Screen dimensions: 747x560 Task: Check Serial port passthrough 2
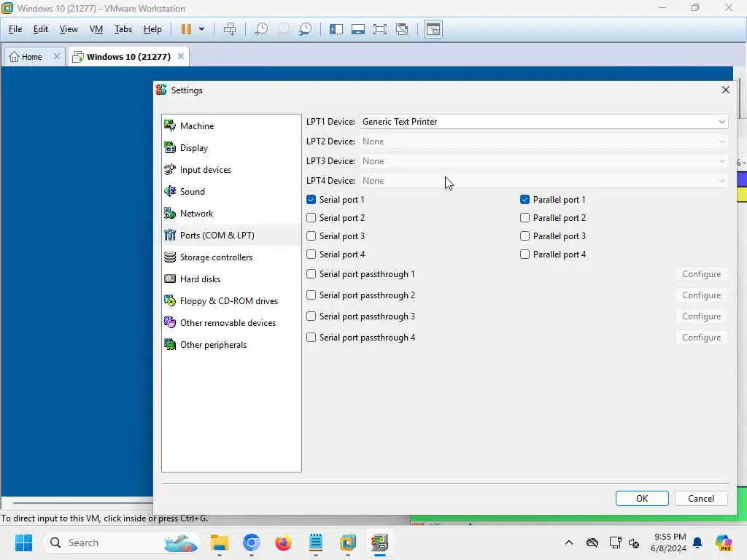[311, 295]
